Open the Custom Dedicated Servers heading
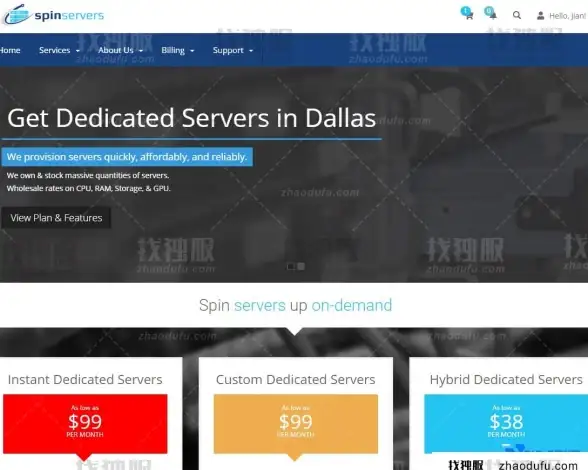Viewport: 588px width, 470px height. (x=296, y=380)
